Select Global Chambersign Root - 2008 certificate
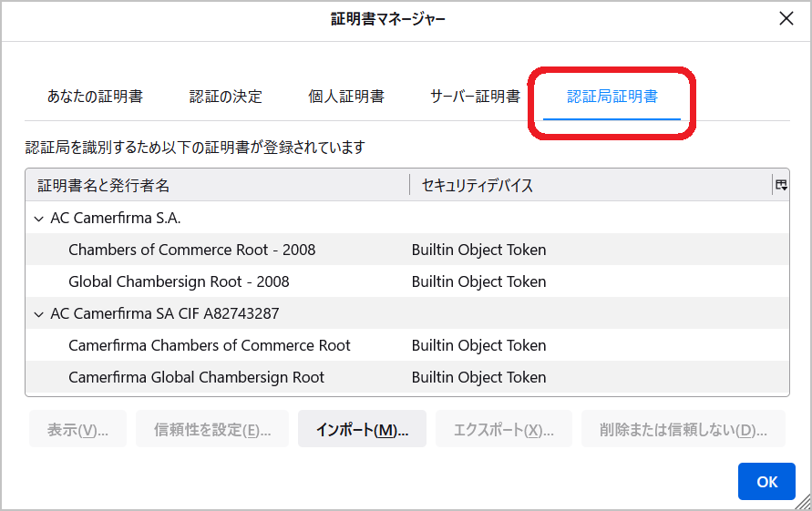This screenshot has height=511, width=812. click(x=179, y=281)
